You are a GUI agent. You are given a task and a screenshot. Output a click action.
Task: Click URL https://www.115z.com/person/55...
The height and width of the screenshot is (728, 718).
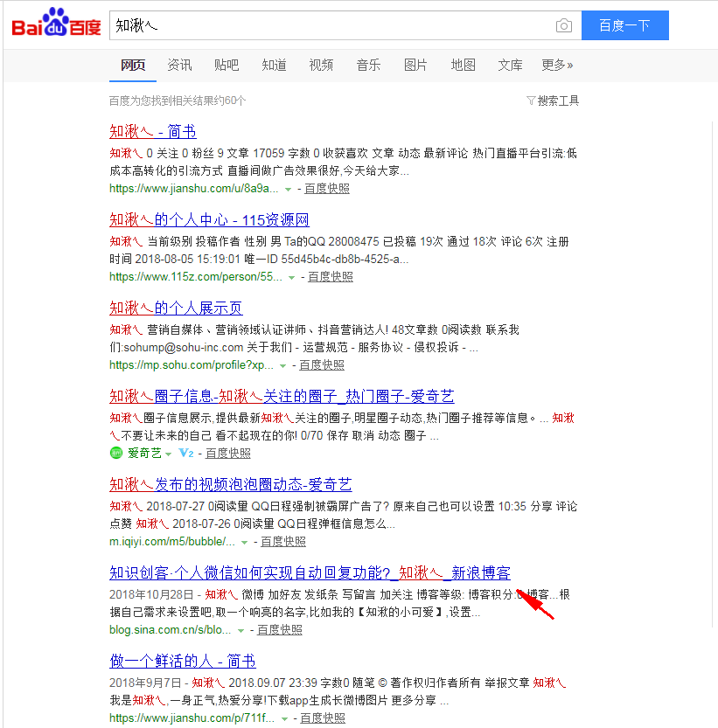196,277
